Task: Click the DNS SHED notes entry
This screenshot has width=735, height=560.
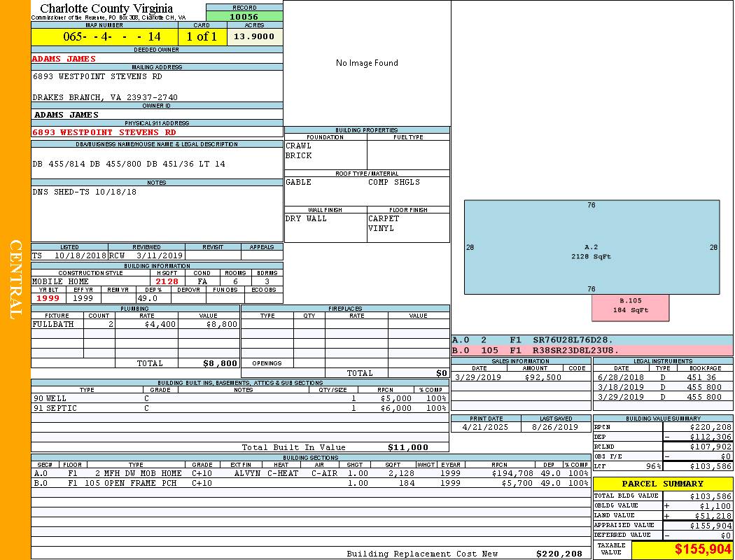Action: point(85,192)
